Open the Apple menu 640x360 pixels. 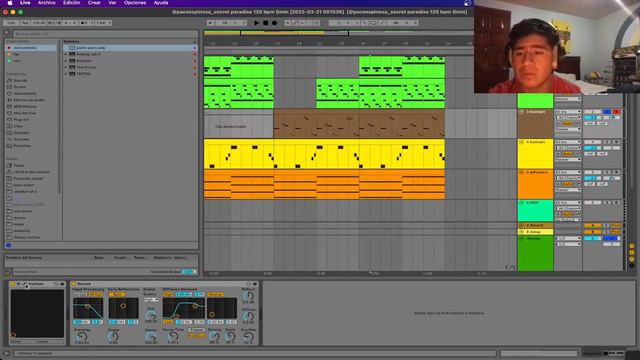[x=10, y=3]
